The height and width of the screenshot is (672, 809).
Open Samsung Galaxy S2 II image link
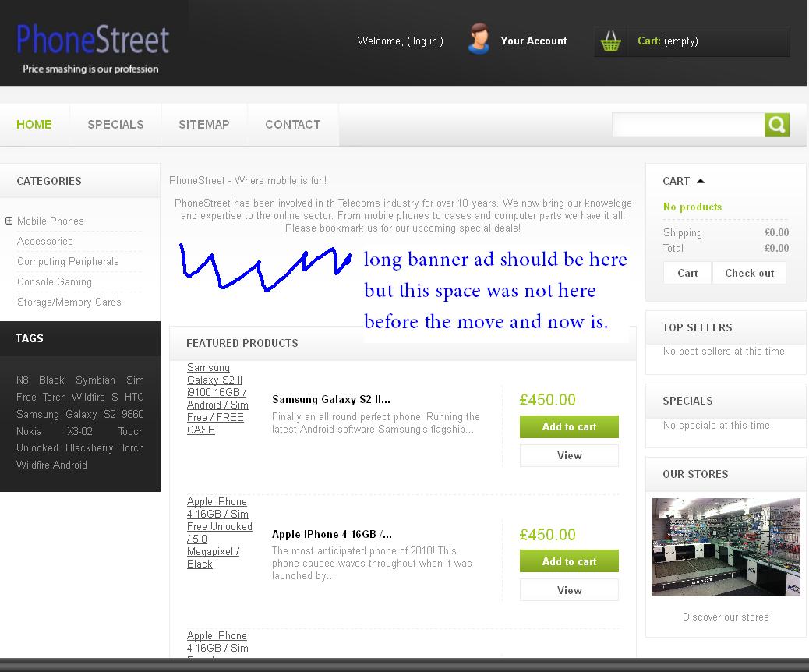point(217,398)
